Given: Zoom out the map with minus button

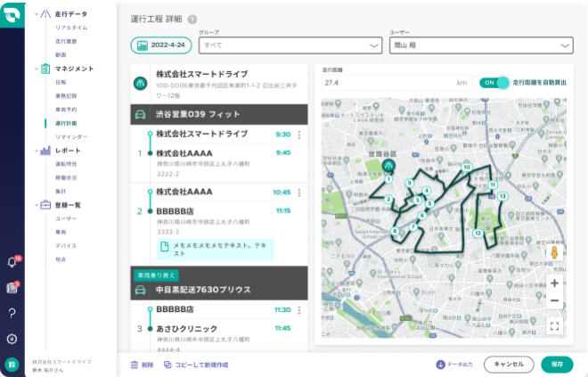Looking at the screenshot, I should [x=555, y=300].
